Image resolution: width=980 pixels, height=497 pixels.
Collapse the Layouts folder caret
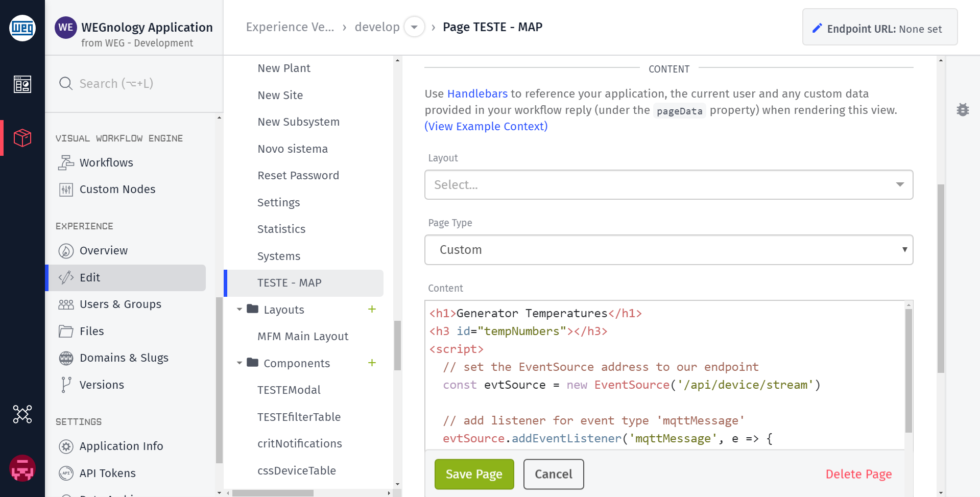tap(239, 310)
